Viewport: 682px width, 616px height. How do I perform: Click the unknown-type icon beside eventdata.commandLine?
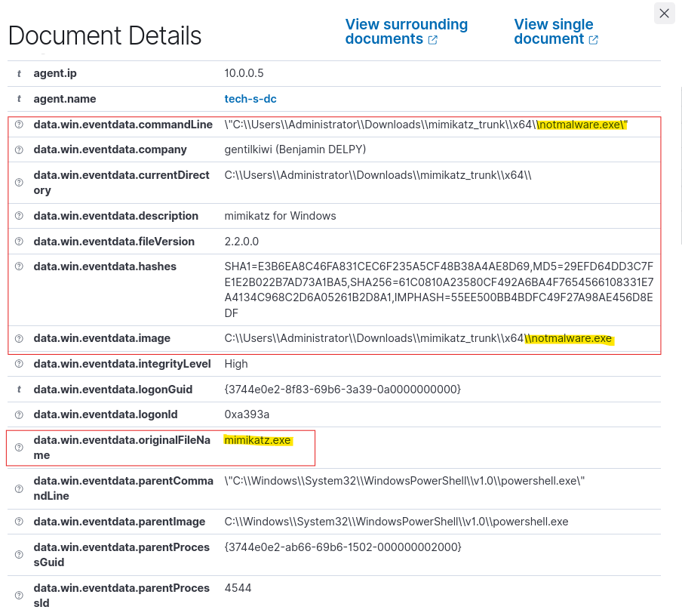pos(19,125)
